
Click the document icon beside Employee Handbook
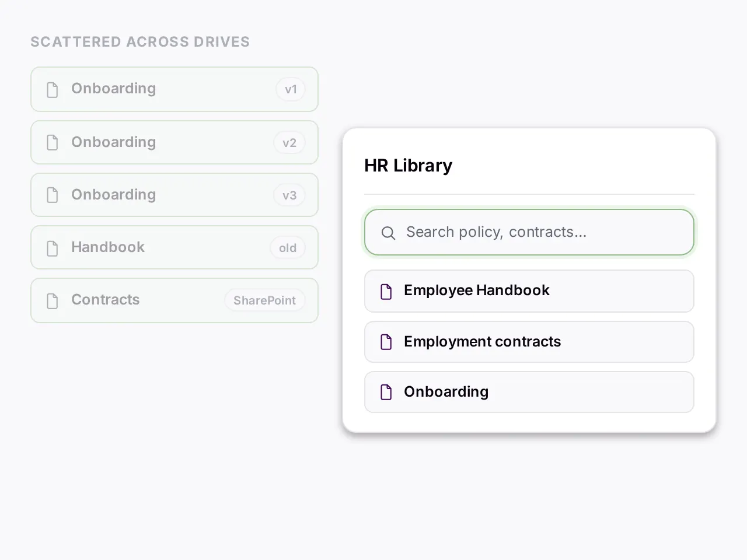tap(386, 291)
